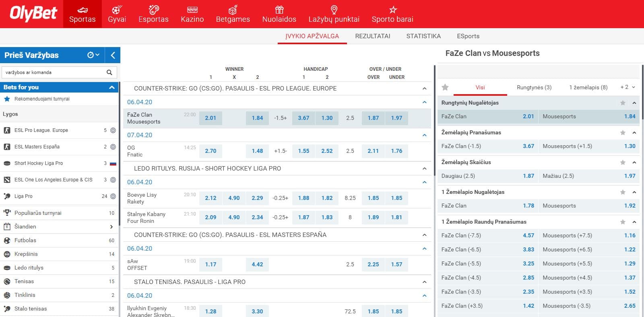The image size is (644, 317).
Task: Open the Betgames section
Action: [233, 14]
